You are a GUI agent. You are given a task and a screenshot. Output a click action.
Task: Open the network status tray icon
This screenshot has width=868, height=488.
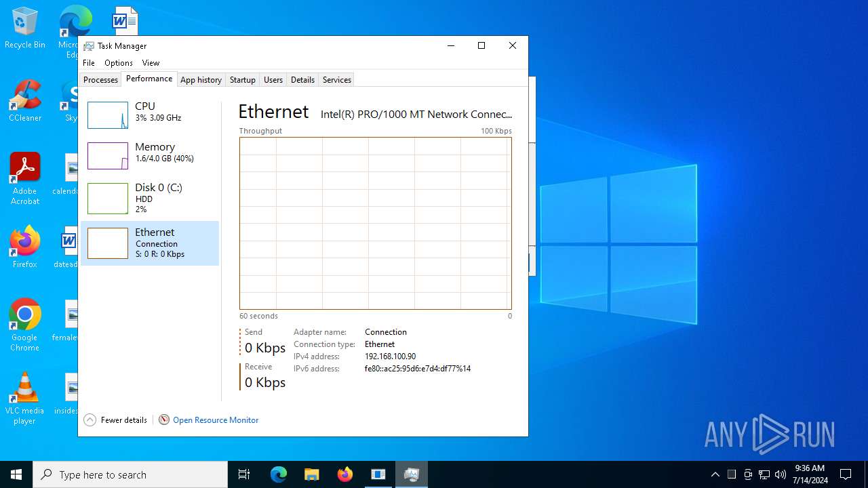coord(764,474)
